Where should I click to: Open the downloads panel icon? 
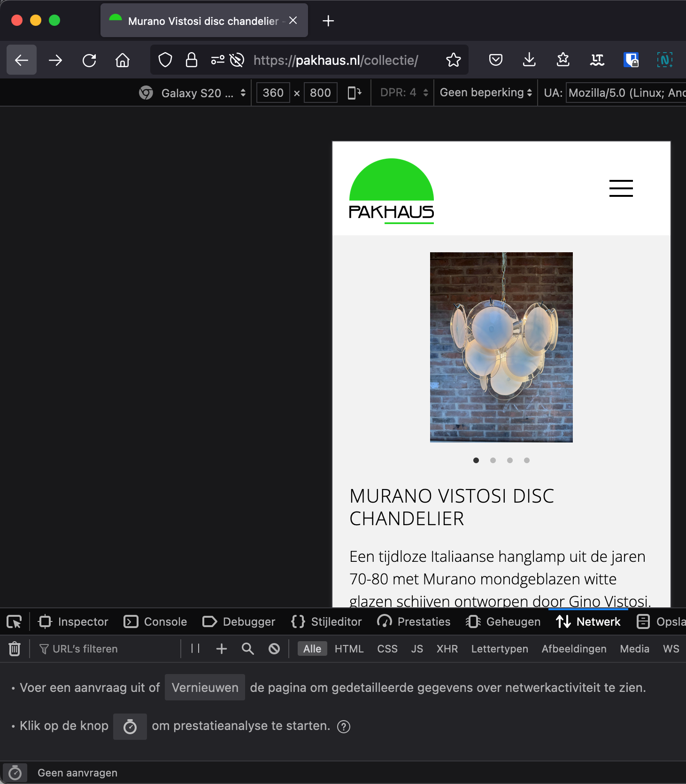529,60
